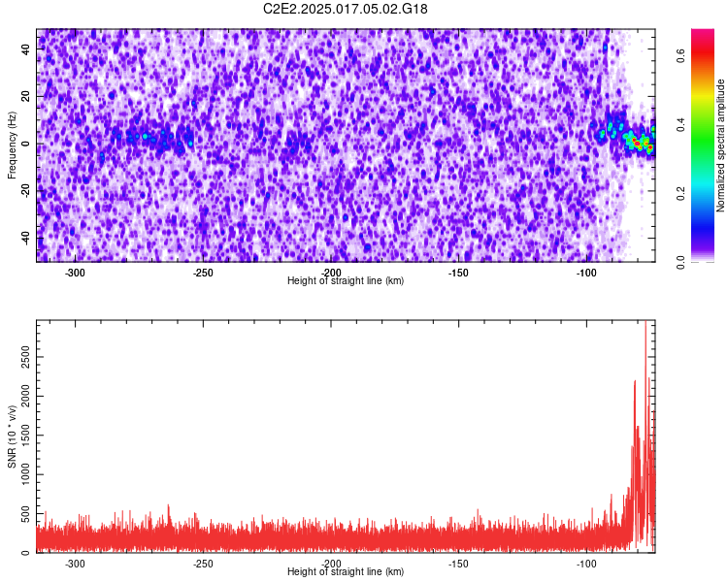Viewport: 728px width, 582px height.
Task: Click the -250 tick label under the SNR plot
Action: tap(203, 564)
